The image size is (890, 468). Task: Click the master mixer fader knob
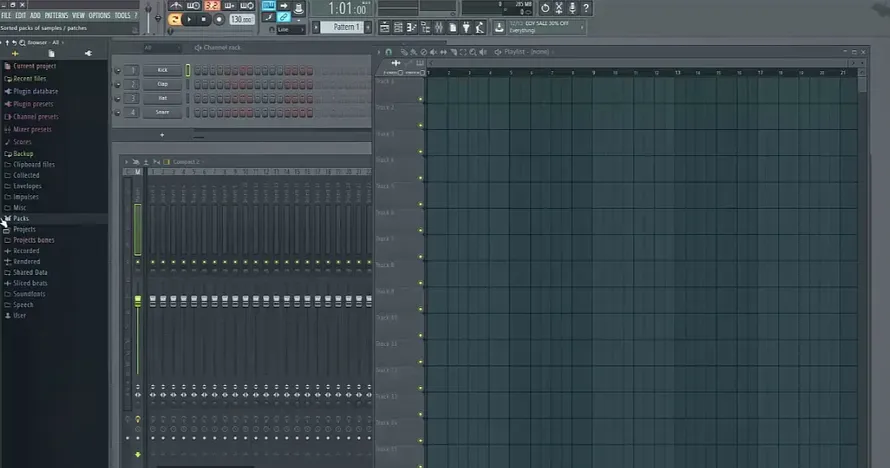(x=137, y=301)
